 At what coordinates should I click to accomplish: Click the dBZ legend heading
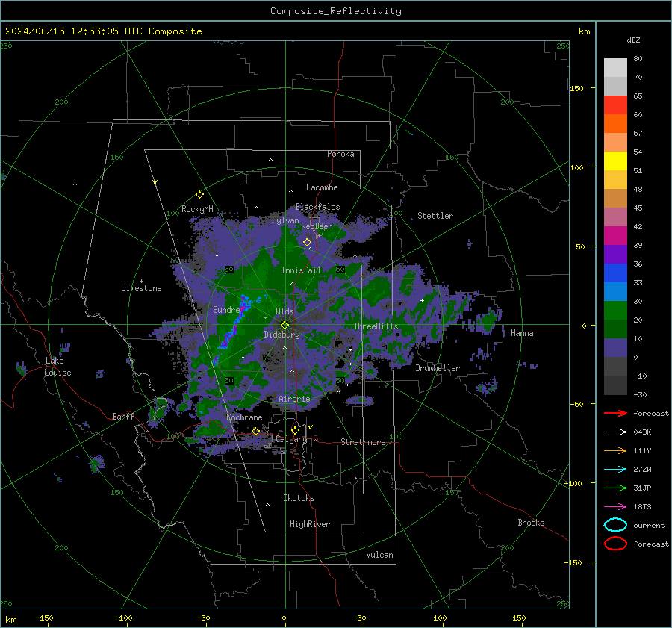[633, 40]
